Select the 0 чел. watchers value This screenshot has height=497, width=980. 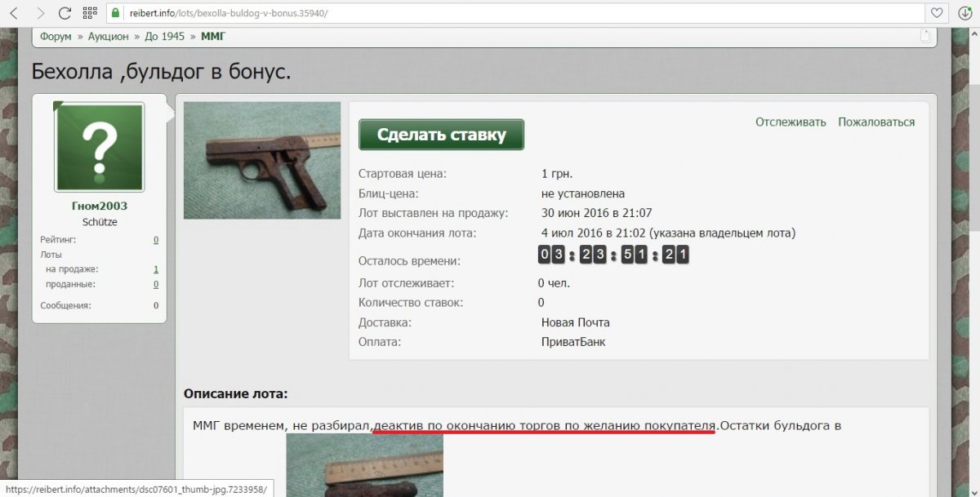(554, 283)
